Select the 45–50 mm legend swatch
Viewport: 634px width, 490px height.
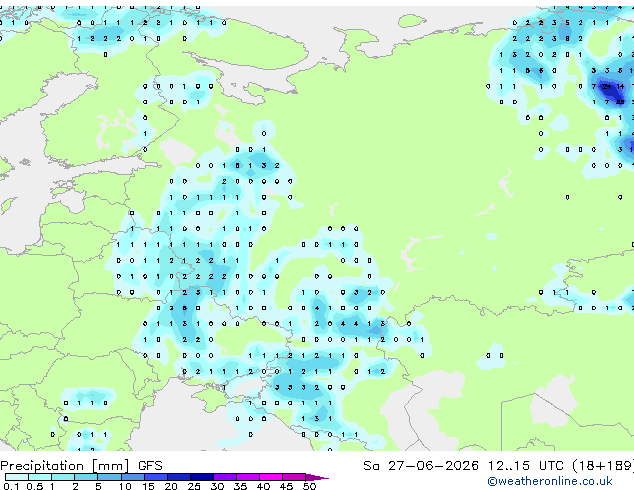pyautogui.click(x=294, y=477)
